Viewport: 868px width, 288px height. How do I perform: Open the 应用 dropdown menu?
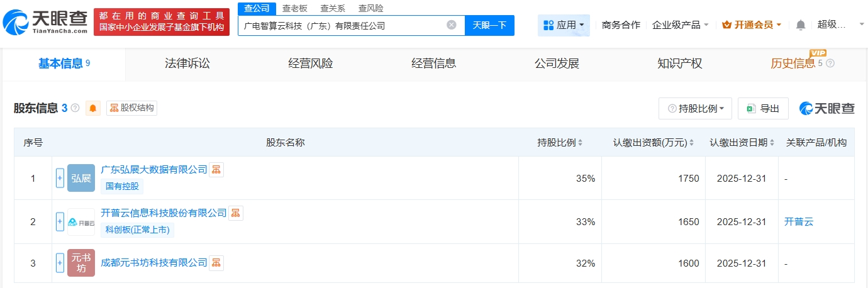pyautogui.click(x=564, y=25)
